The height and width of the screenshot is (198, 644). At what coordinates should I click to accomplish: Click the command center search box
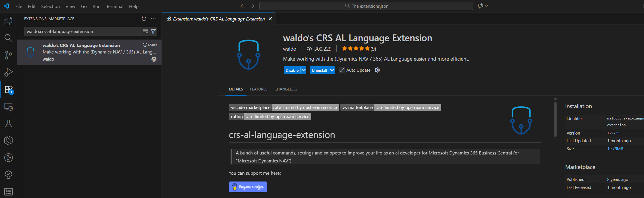point(366,6)
